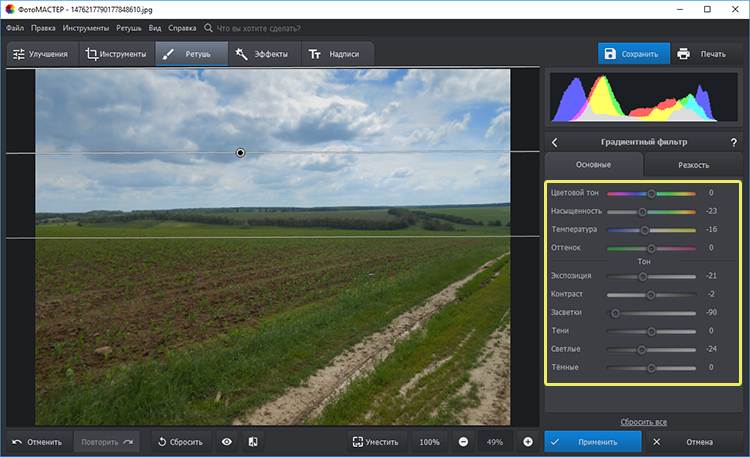Image resolution: width=750 pixels, height=457 pixels.
Task: Collapse Градиентный фильтр panel with back chevron
Action: click(555, 143)
